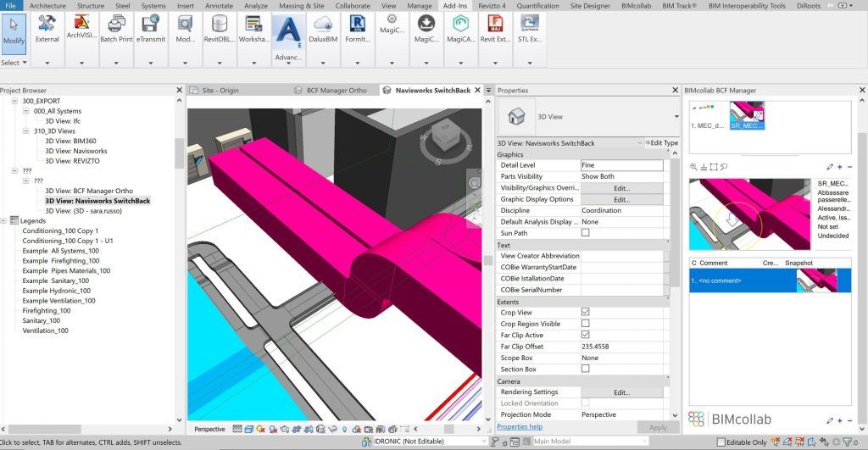Uncheck the Crop View checkbox
The width and height of the screenshot is (868, 450).
pyautogui.click(x=585, y=313)
